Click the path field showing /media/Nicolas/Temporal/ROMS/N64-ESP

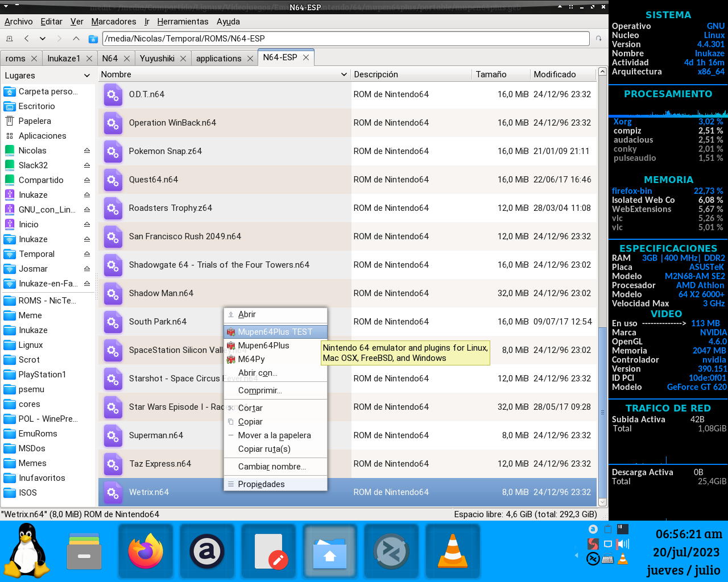pos(346,39)
